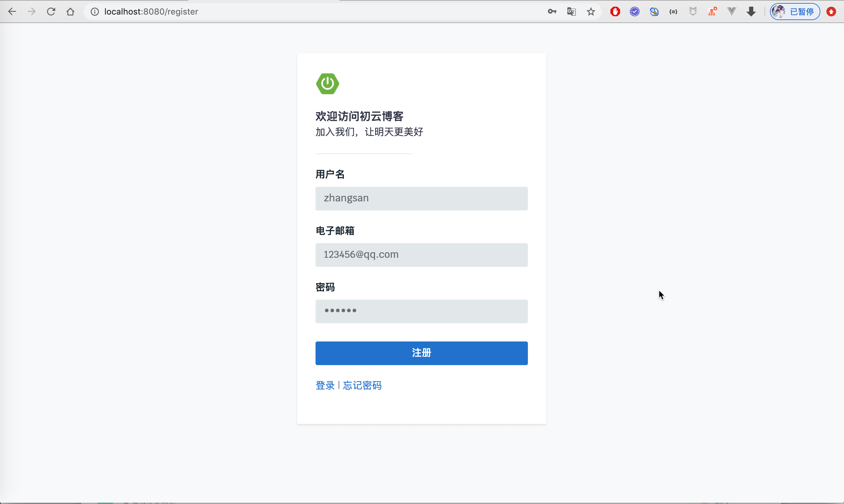This screenshot has height=504, width=844.
Task: Open the paused profile avatar button
Action: point(794,12)
